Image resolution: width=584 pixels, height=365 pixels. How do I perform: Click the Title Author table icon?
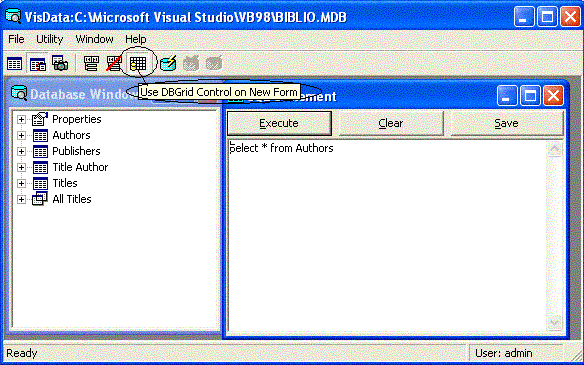40,168
